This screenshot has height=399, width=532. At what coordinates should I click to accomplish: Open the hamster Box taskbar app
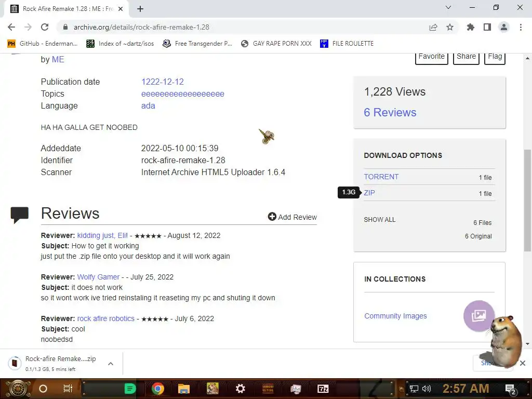[x=212, y=389]
